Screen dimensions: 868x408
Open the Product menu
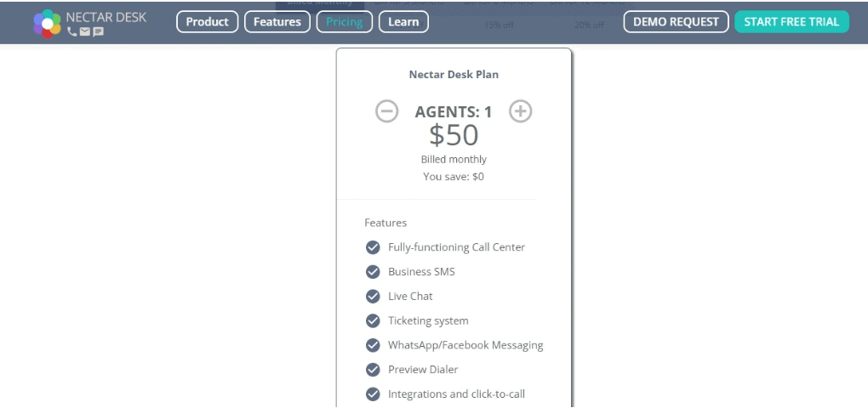tap(207, 22)
